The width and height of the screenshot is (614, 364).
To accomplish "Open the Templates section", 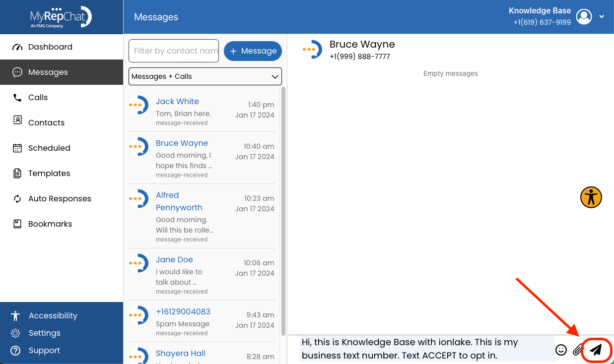I will (48, 173).
